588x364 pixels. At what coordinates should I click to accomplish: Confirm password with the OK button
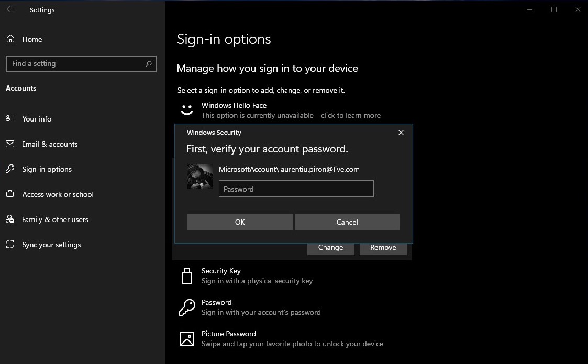click(x=240, y=222)
